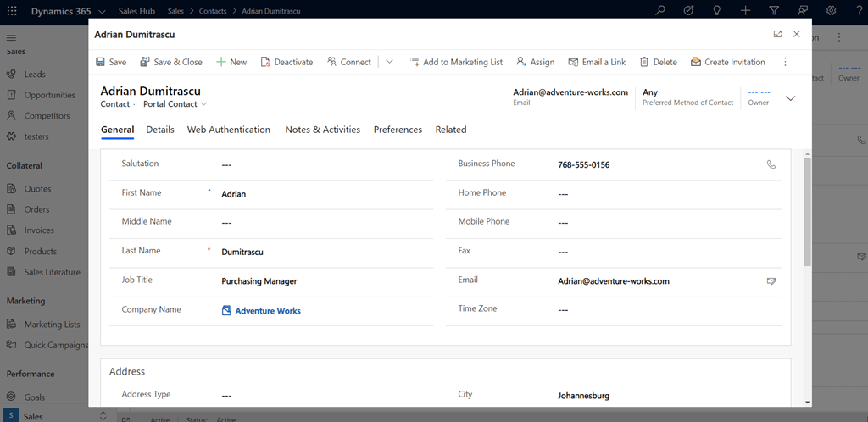Open Leads in the sidebar
This screenshot has width=868, height=422.
pyautogui.click(x=34, y=74)
